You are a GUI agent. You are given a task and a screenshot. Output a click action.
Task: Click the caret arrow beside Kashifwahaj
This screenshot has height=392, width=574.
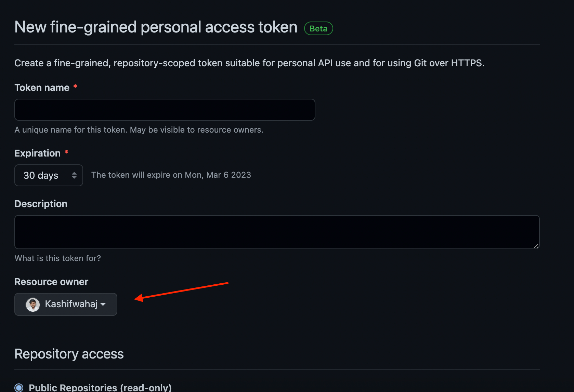click(x=103, y=304)
